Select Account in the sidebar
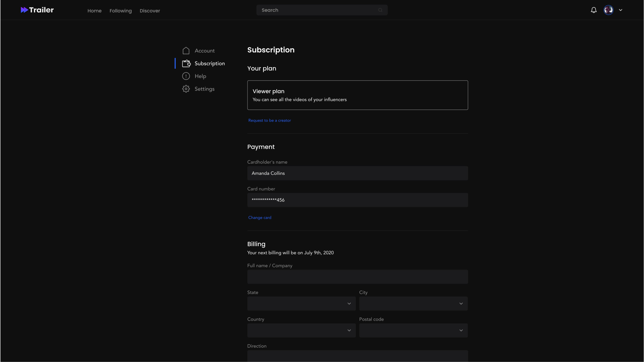The height and width of the screenshot is (362, 644). [204, 50]
